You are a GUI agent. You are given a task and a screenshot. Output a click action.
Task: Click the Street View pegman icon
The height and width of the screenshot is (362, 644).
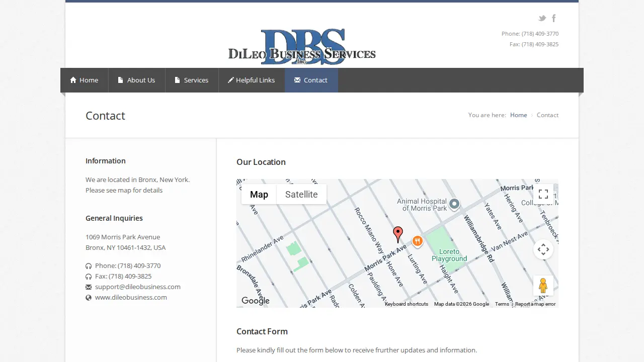(x=543, y=286)
